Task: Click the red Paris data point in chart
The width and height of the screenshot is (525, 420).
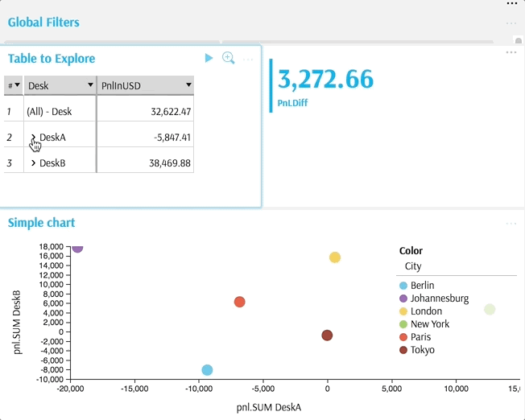Action: point(240,302)
